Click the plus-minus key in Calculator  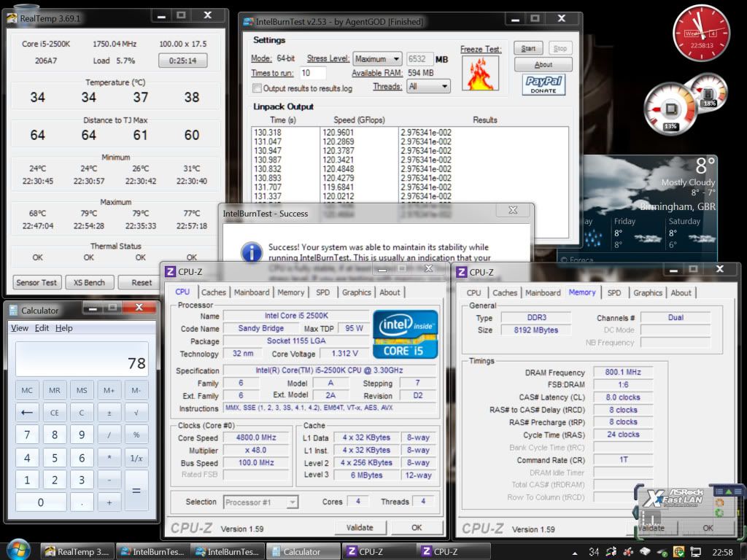(109, 413)
